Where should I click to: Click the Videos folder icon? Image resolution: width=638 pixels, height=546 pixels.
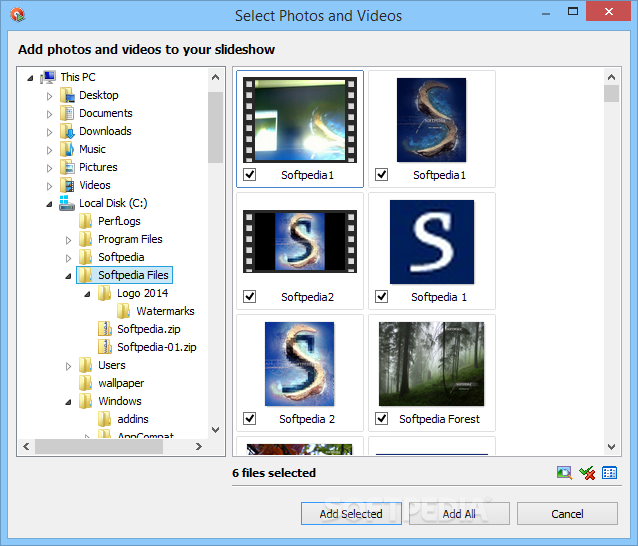(68, 185)
